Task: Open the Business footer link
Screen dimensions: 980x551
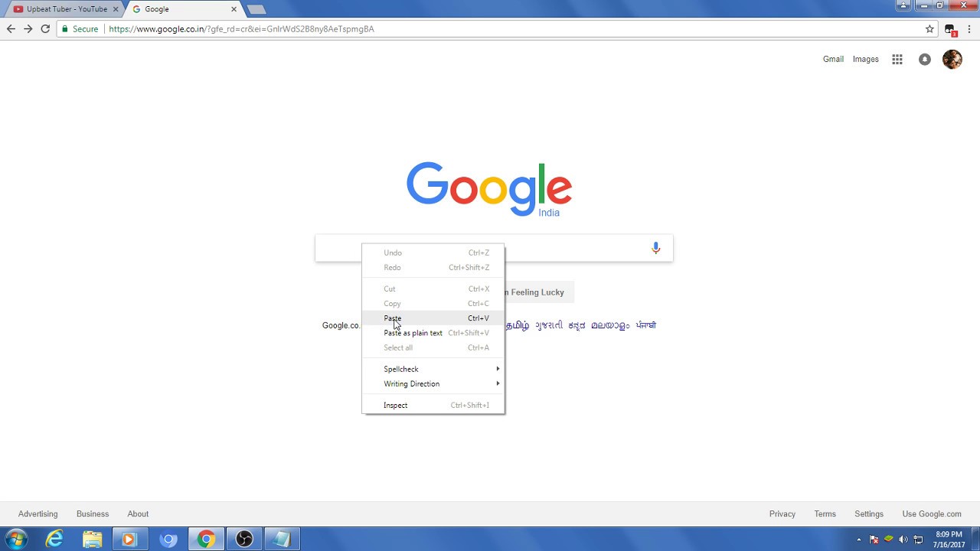Action: 93,514
